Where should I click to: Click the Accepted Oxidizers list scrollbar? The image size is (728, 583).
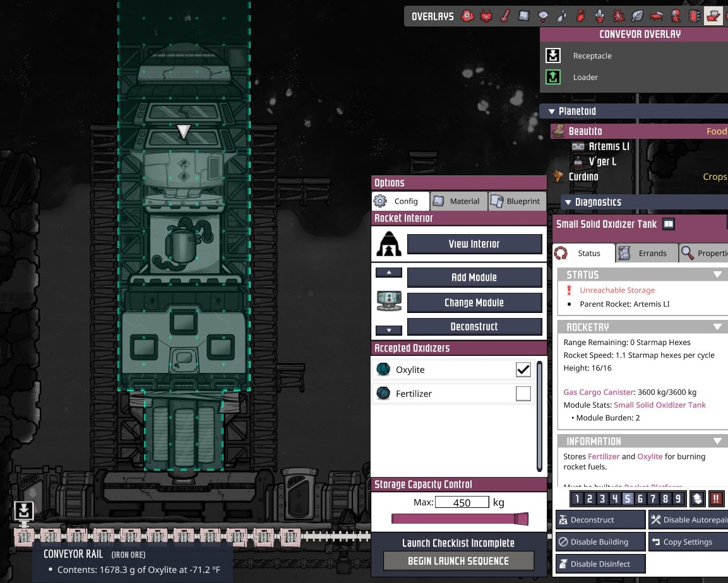(539, 416)
